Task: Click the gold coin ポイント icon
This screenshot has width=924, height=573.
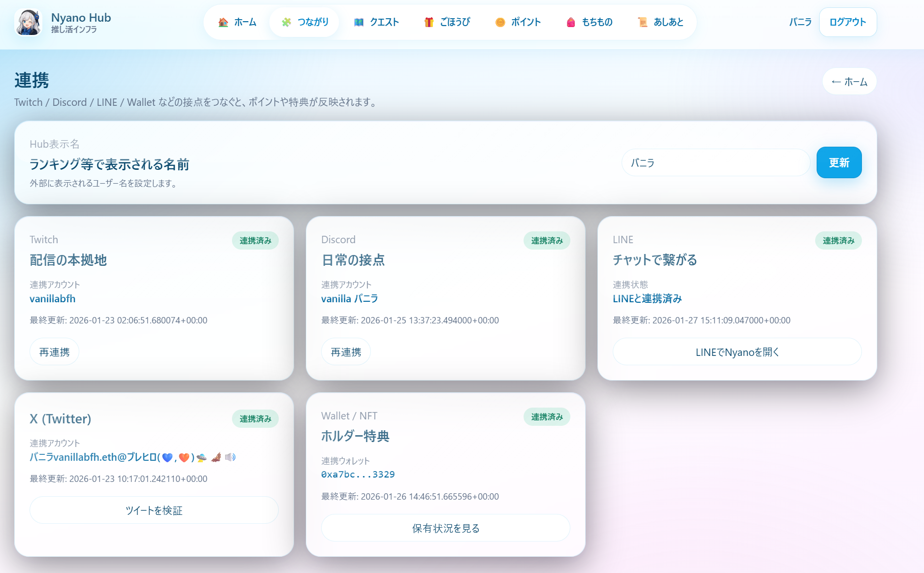Action: point(500,22)
